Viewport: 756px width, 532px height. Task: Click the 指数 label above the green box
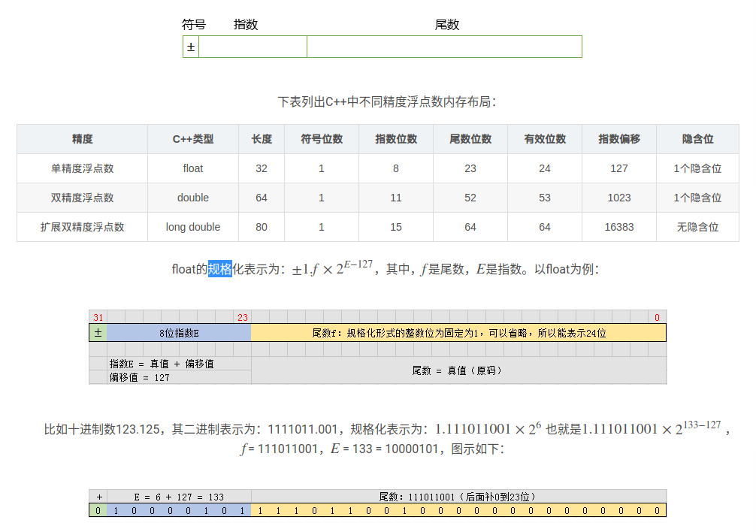click(246, 25)
